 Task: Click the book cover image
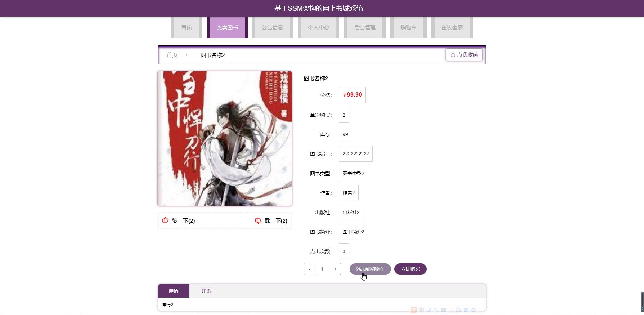225,138
